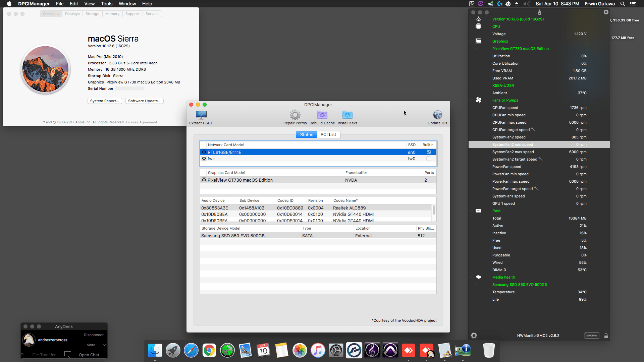Click the lock icon in HWMonitor footer
644x362 pixels.
pyautogui.click(x=606, y=336)
